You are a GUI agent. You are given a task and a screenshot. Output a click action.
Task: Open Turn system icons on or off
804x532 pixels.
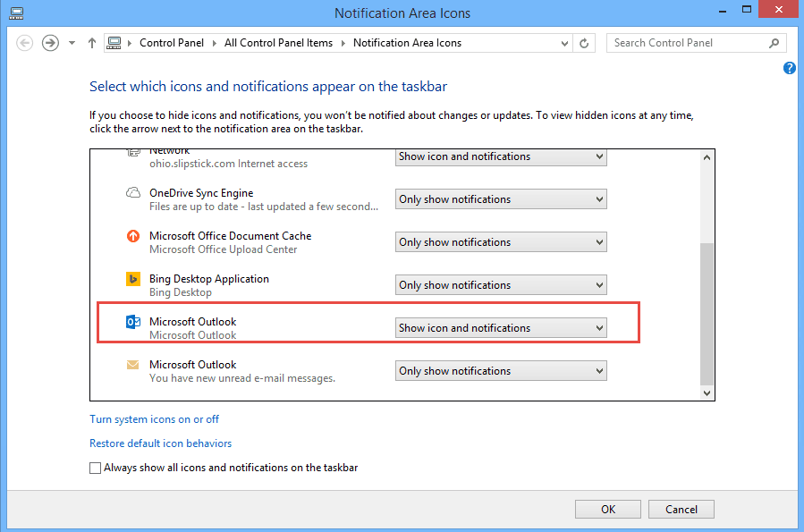[x=155, y=419]
